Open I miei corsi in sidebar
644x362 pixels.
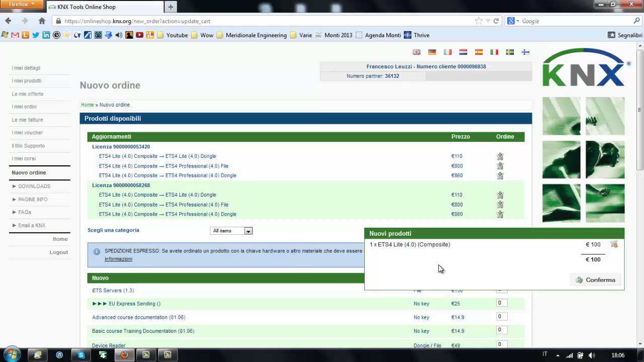pos(24,159)
